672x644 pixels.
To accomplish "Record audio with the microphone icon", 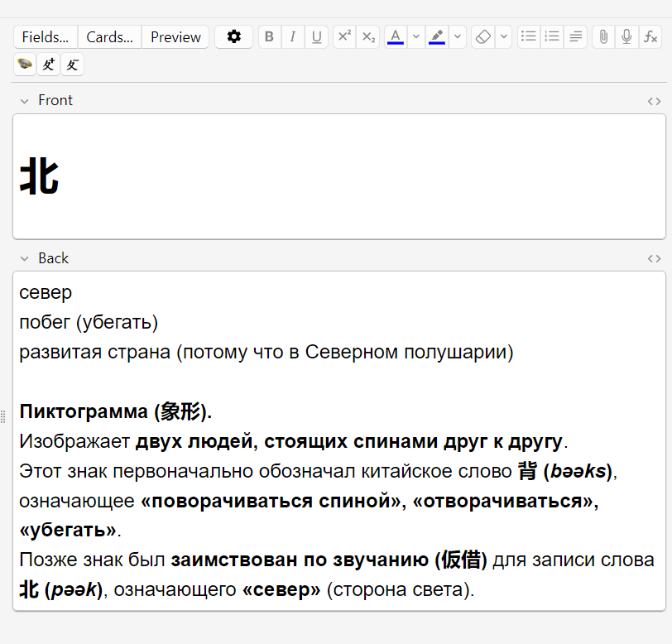I will [626, 37].
